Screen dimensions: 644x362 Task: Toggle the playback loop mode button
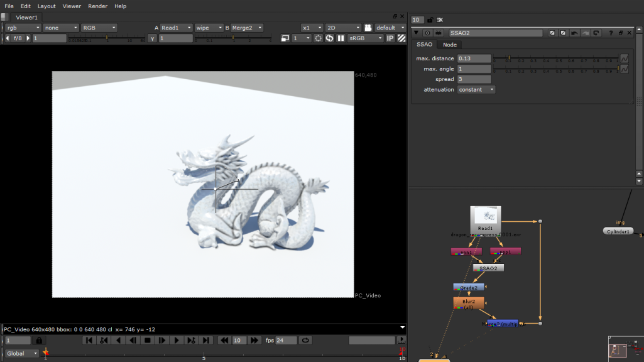pos(305,340)
